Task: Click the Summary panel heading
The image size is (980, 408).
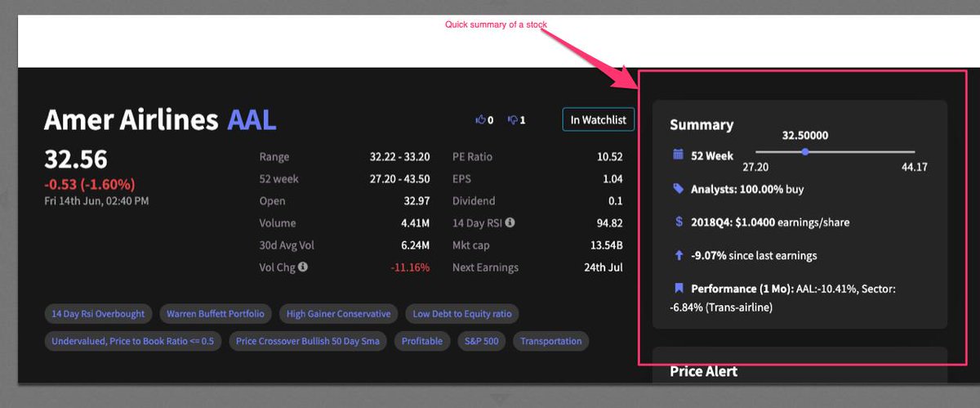Action: click(x=702, y=124)
